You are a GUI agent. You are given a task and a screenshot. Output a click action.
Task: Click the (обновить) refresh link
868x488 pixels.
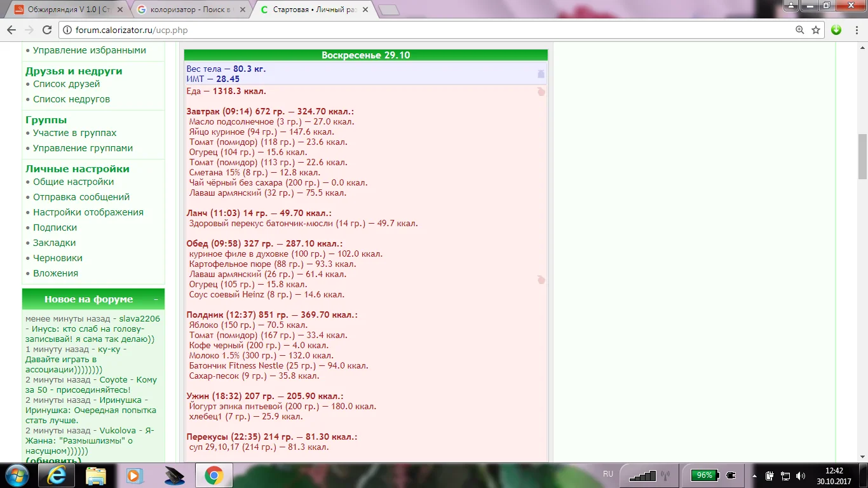(x=53, y=461)
